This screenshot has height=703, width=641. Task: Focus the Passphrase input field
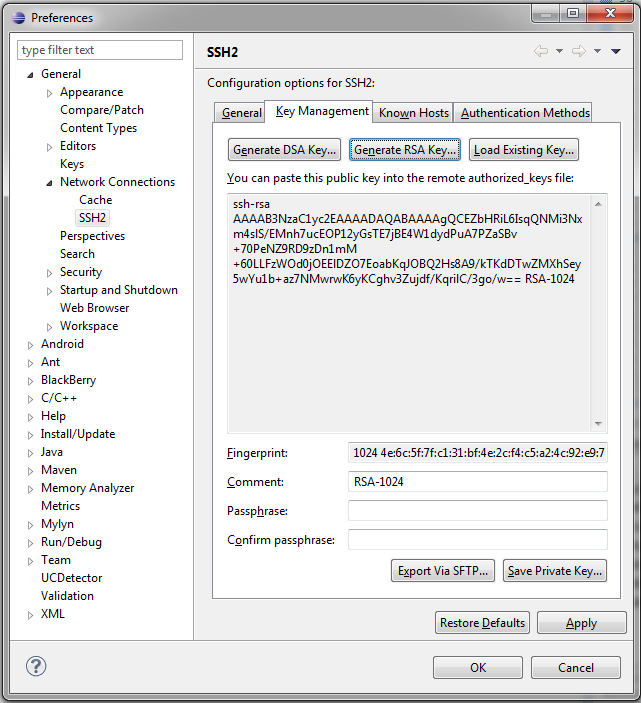[x=477, y=511]
